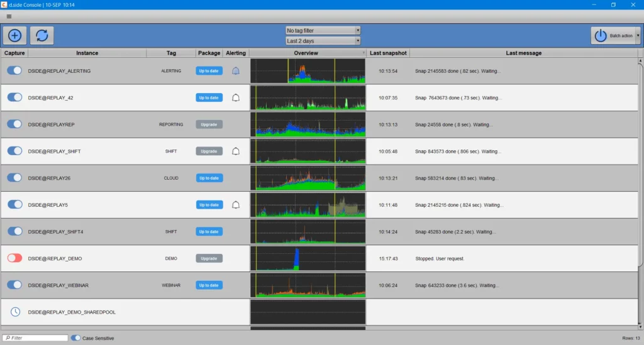Select the DSIDE@REPLAY_WEBINAR instance name
Viewport: 644px width, 345px height.
[58, 285]
